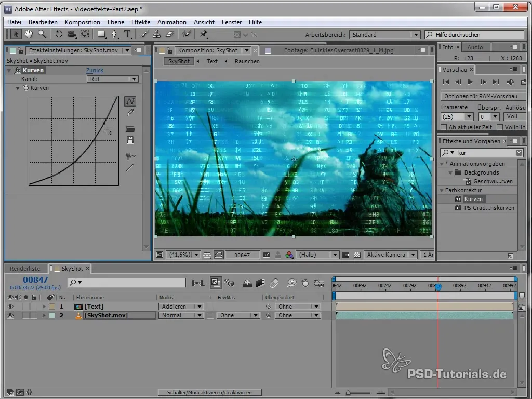Image resolution: width=532 pixels, height=399 pixels.
Task: Select the Puppet Pin tool
Action: click(203, 34)
